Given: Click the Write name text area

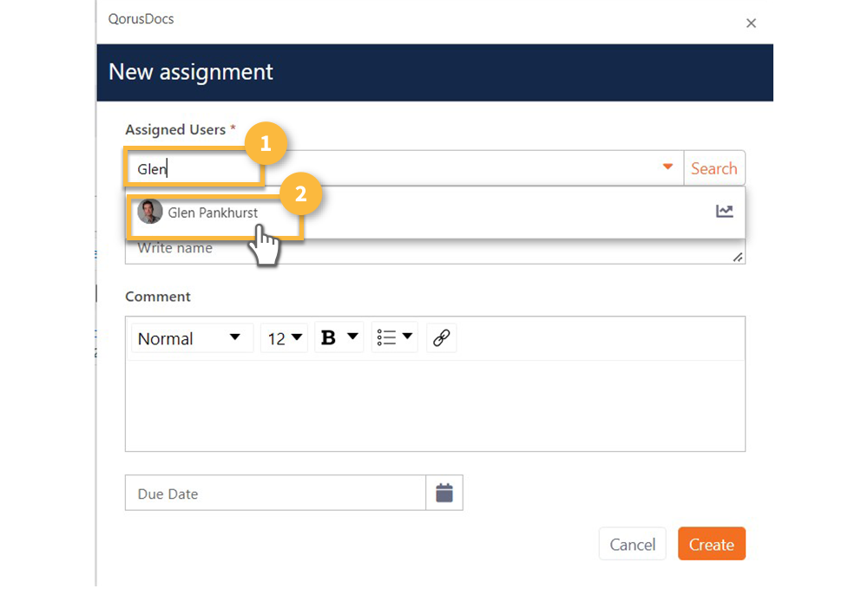Looking at the screenshot, I should click(x=435, y=251).
